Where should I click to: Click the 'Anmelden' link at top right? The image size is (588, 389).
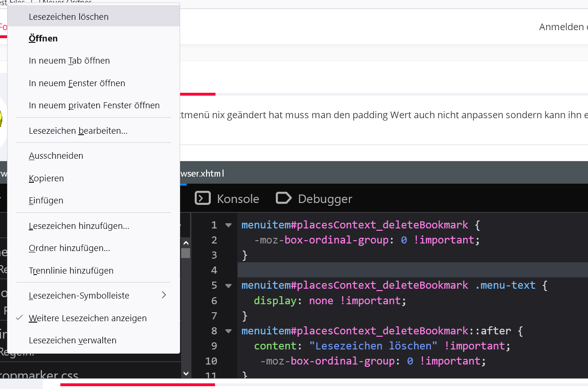[x=561, y=27]
